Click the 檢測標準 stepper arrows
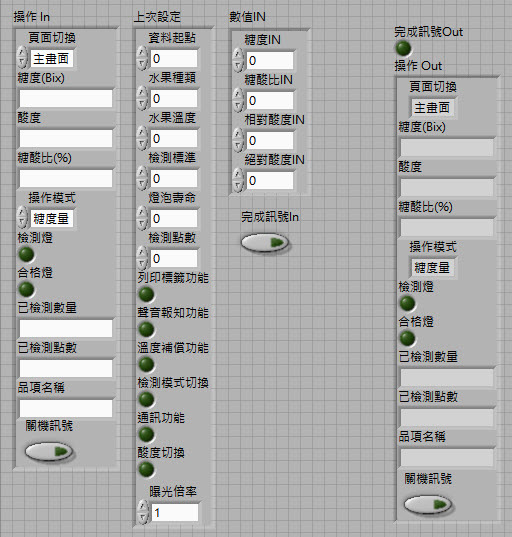This screenshot has width=512, height=537. click(142, 178)
